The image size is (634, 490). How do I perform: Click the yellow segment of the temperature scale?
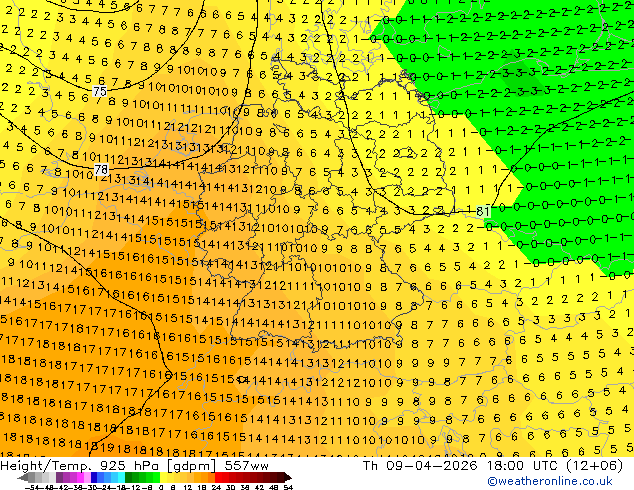click(x=163, y=477)
